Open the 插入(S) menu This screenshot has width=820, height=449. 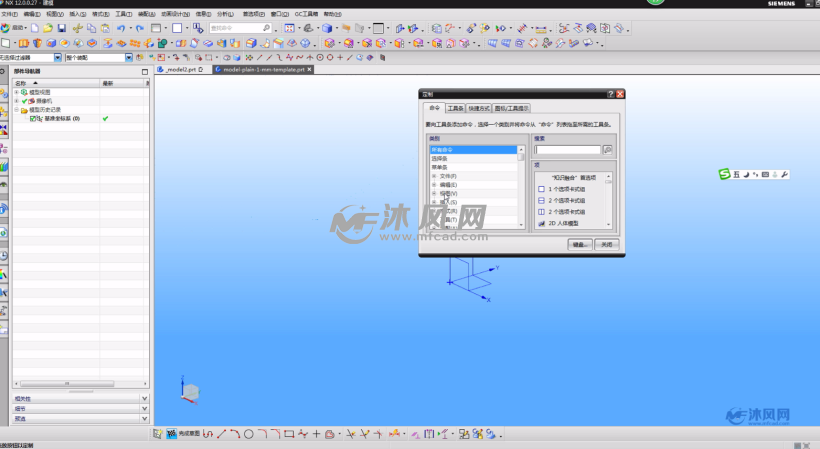click(77, 14)
